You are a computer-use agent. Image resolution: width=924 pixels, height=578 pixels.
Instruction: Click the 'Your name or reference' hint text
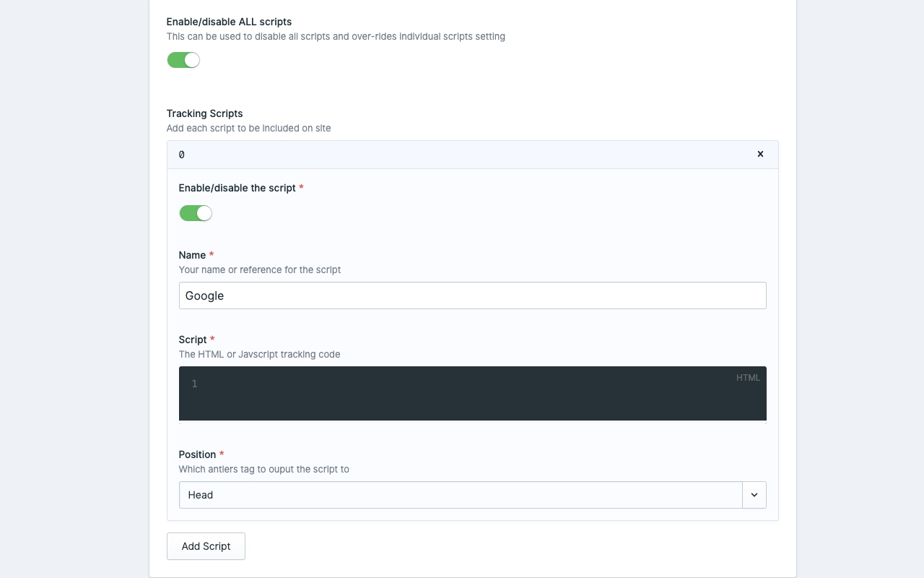coord(260,269)
